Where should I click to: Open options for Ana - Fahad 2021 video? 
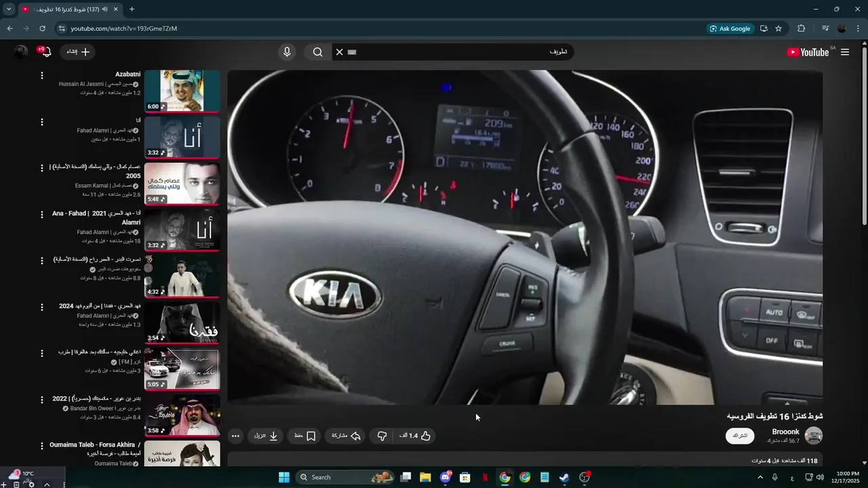(x=42, y=214)
